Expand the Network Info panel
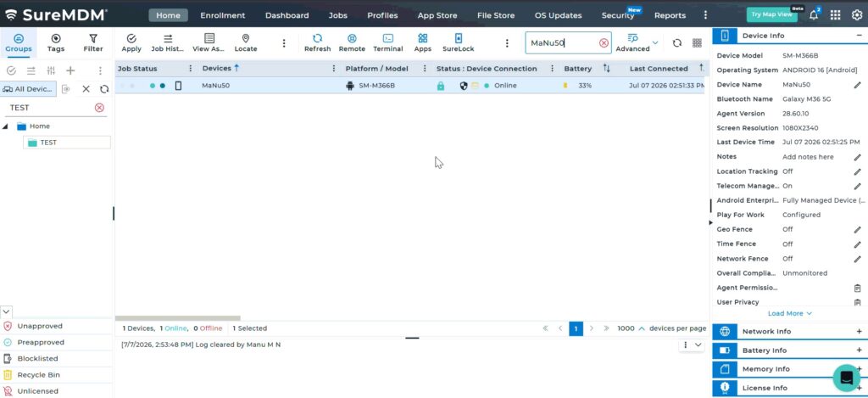Viewport: 868px width, 398px height. [x=860, y=332]
